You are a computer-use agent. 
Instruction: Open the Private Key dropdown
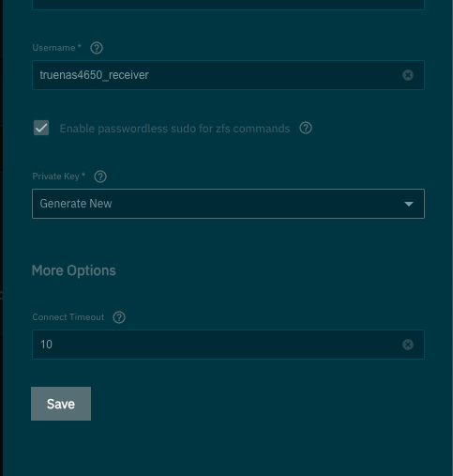(x=228, y=204)
